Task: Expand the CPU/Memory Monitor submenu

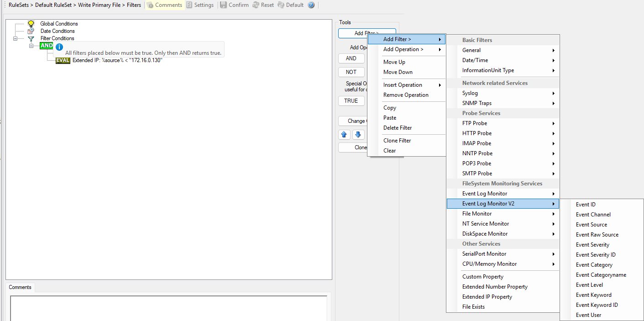Action: coord(503,264)
